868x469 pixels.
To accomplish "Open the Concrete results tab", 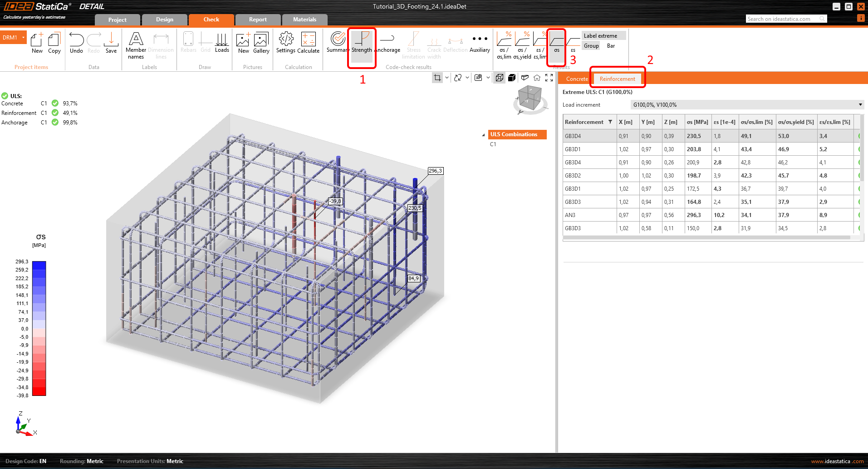I will pyautogui.click(x=577, y=79).
